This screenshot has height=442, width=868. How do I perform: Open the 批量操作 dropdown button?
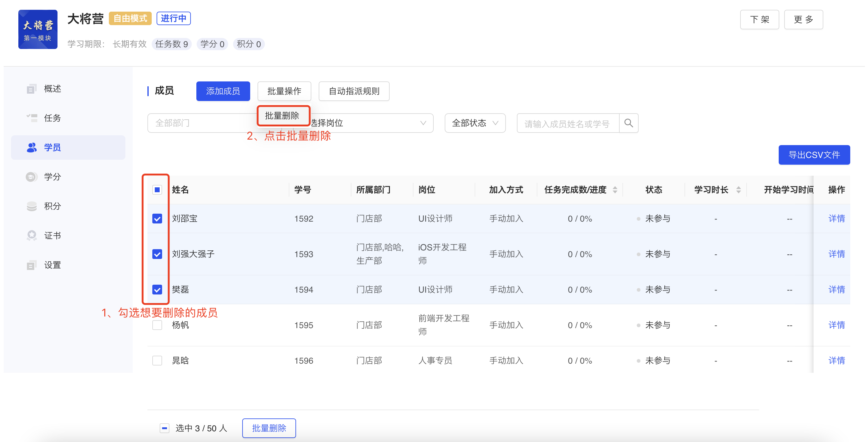284,91
